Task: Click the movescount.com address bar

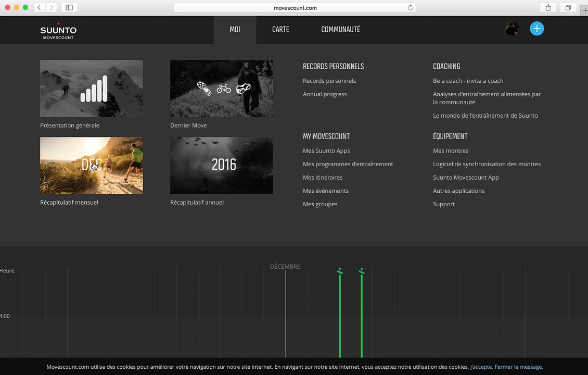Action: pos(295,7)
